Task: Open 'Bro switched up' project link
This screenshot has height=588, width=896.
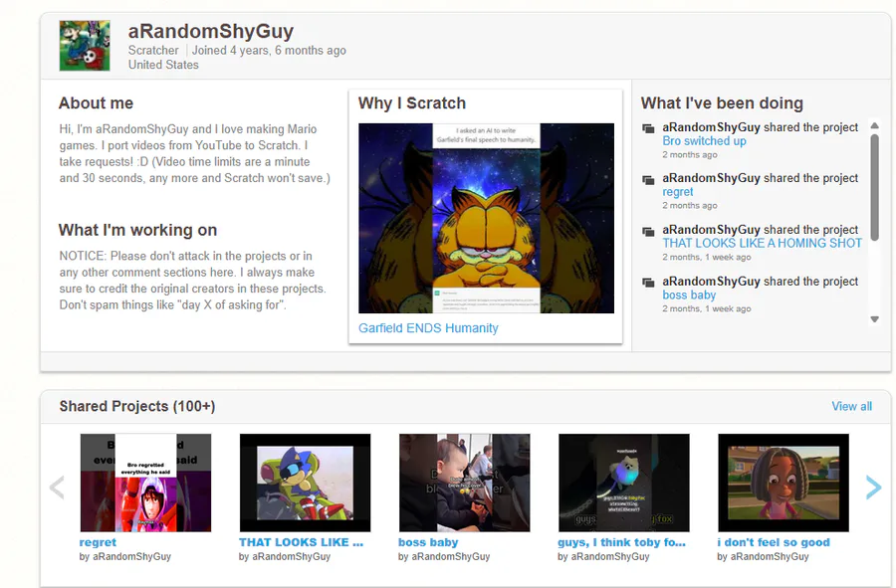Action: 704,141
